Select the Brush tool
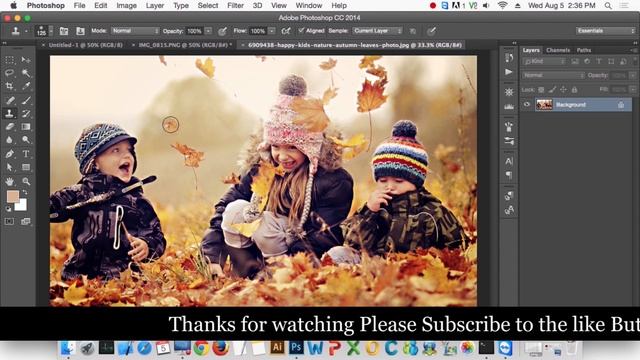 (x=26, y=100)
